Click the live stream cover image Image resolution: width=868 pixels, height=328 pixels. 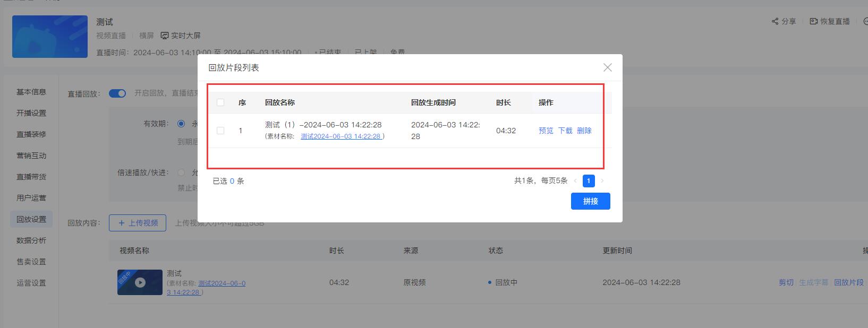(50, 37)
